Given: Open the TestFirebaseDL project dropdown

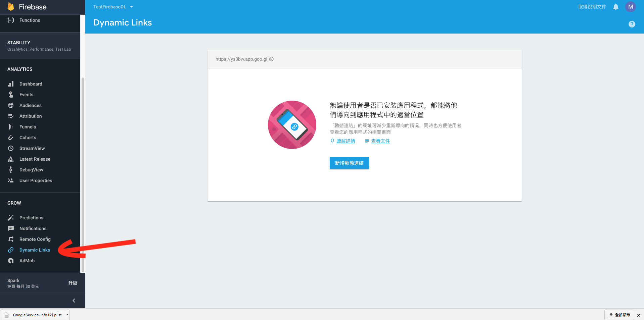Looking at the screenshot, I should [x=113, y=7].
